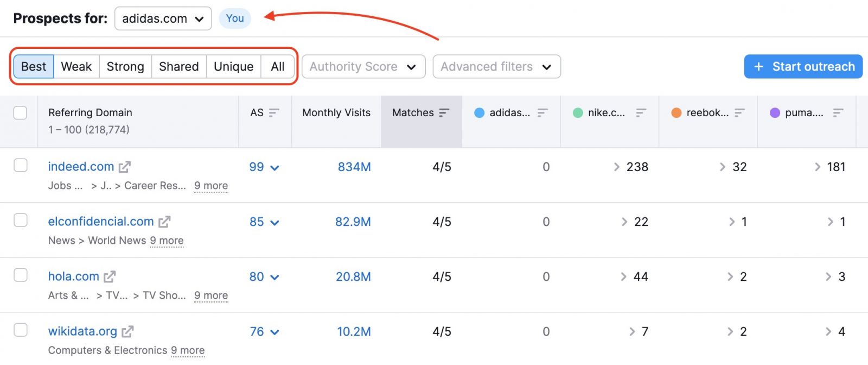Screen dimensions: 868x365
Task: Open the indeed.com domain link
Action: [81, 167]
